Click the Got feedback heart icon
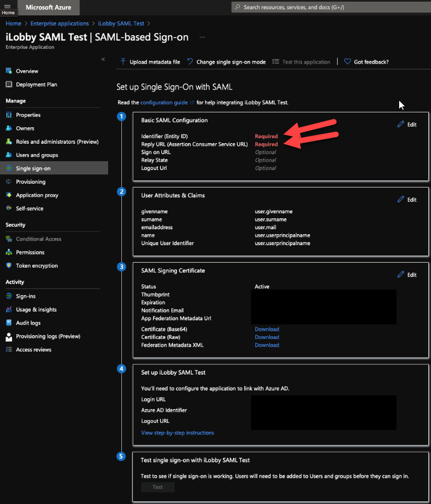431x504 pixels. pos(348,61)
